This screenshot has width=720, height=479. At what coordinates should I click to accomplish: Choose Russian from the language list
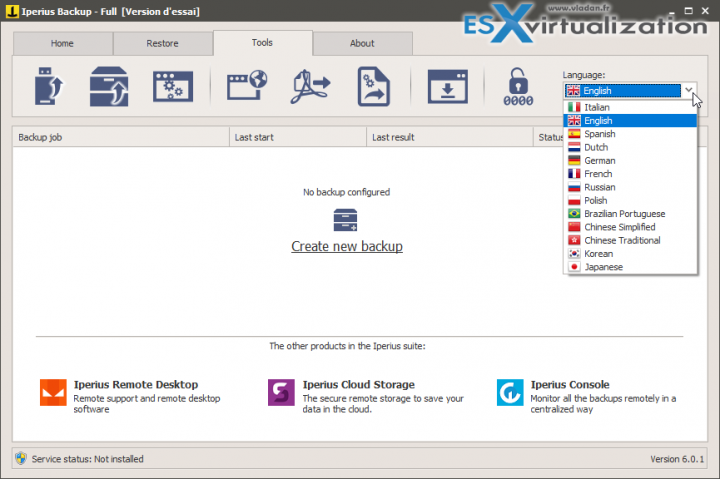pos(630,187)
